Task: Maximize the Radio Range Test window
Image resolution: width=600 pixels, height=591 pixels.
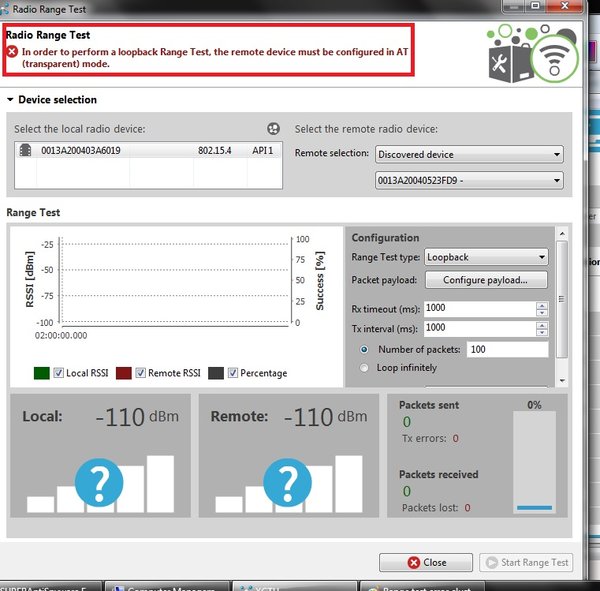Action: point(535,6)
